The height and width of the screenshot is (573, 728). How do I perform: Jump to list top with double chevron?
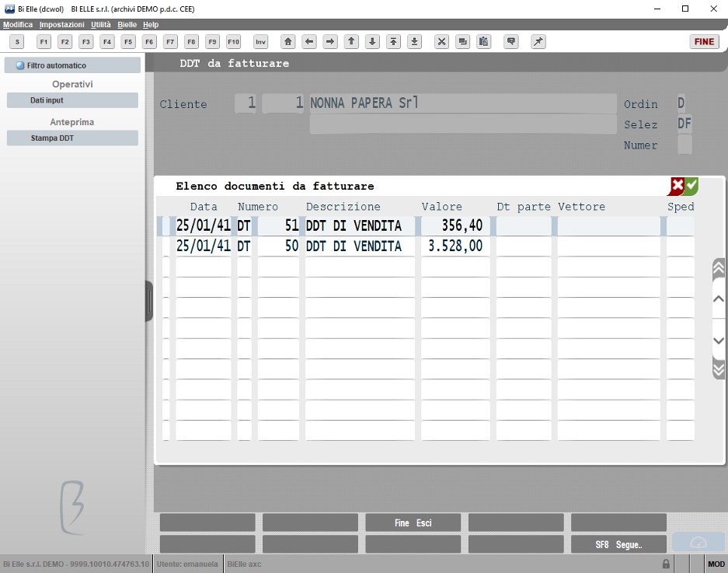click(x=718, y=268)
